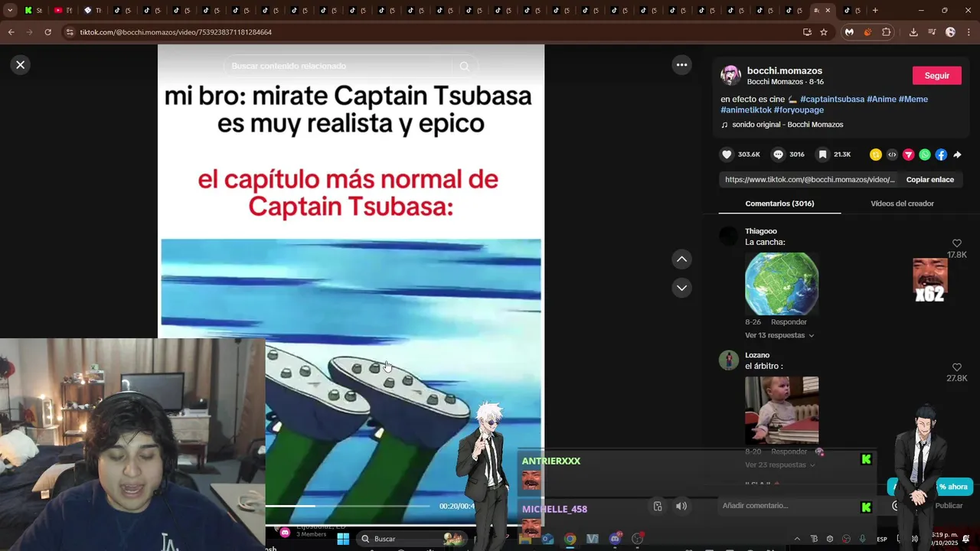The height and width of the screenshot is (551, 980).
Task: Click the browser address bar URL
Action: 176,32
